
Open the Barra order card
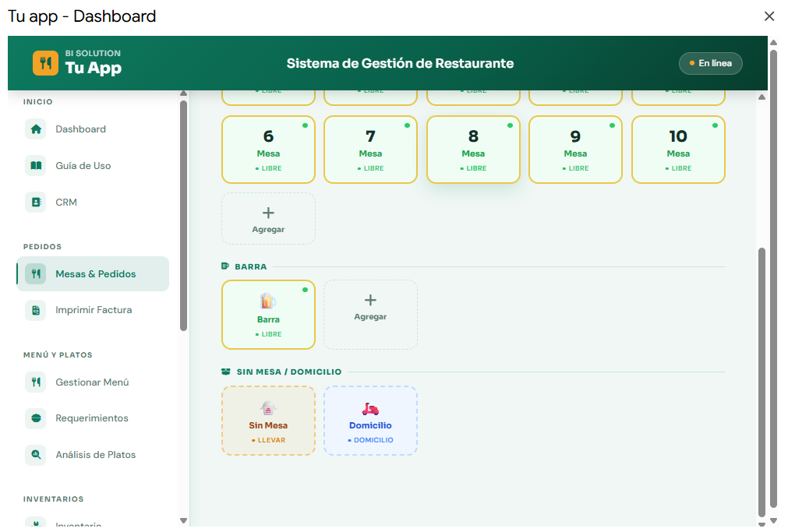coord(268,315)
